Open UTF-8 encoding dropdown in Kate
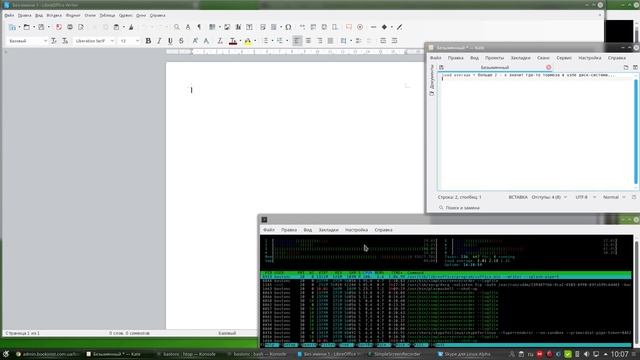Image resolution: width=640 pixels, height=360 pixels. tap(586, 197)
